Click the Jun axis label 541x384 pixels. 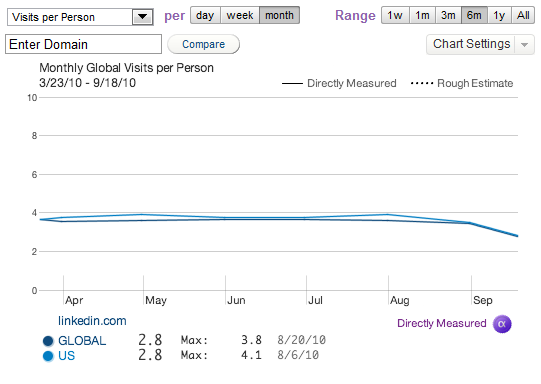(x=236, y=300)
